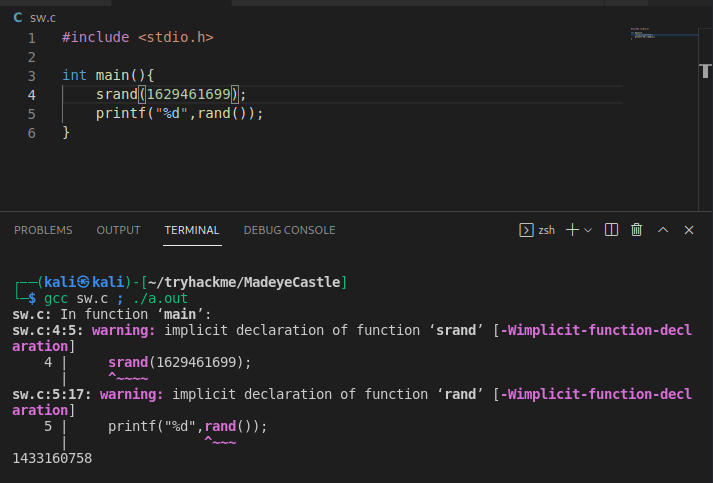Show the DEBUG CONSOLE tab
Image resolution: width=713 pixels, height=483 pixels.
point(289,230)
